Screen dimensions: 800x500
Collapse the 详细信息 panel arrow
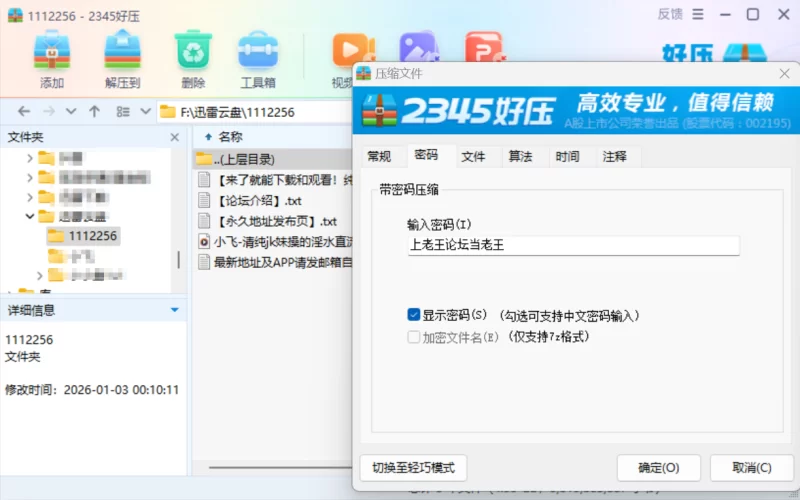(x=174, y=310)
